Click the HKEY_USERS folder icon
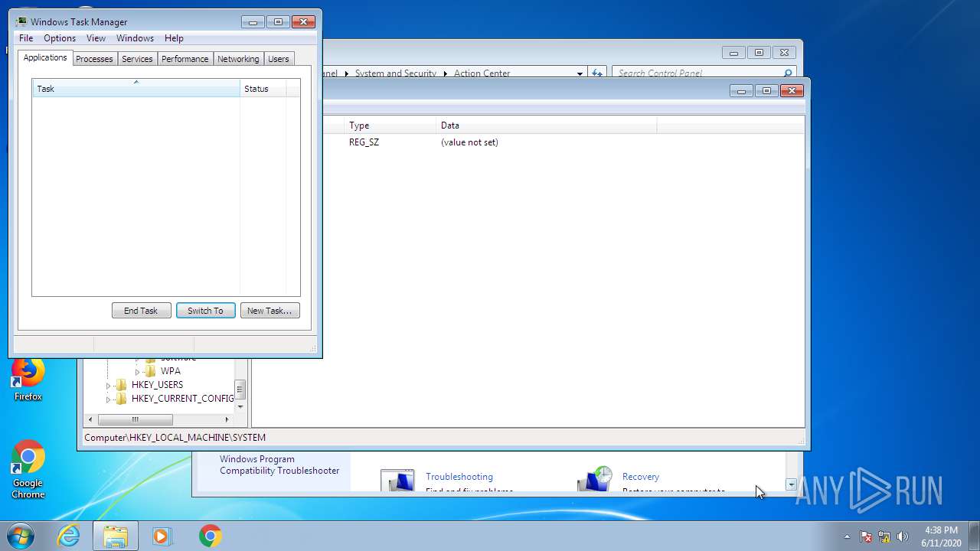 point(121,385)
